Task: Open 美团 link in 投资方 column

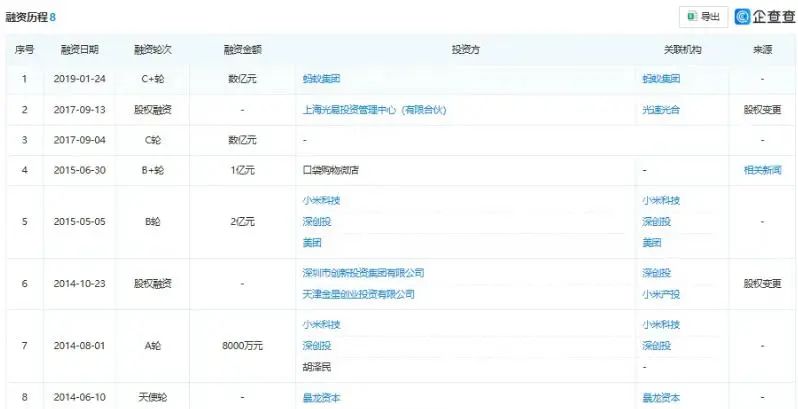Action: click(x=312, y=243)
